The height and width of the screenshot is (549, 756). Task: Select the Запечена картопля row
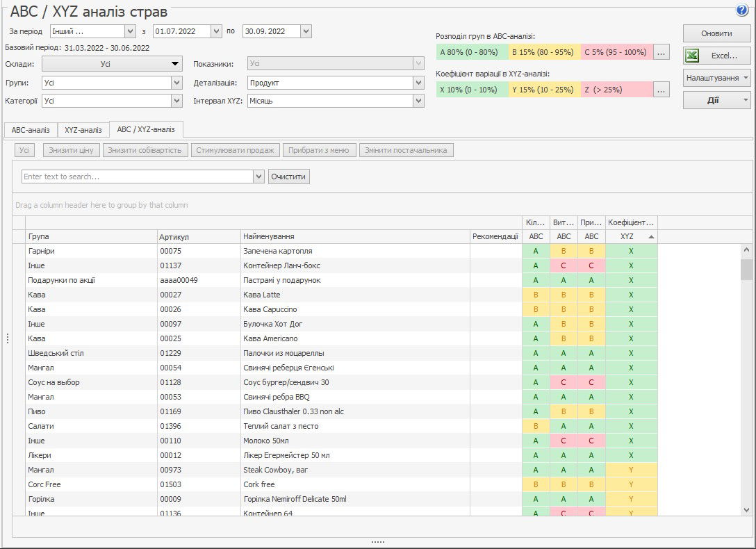[x=341, y=251]
